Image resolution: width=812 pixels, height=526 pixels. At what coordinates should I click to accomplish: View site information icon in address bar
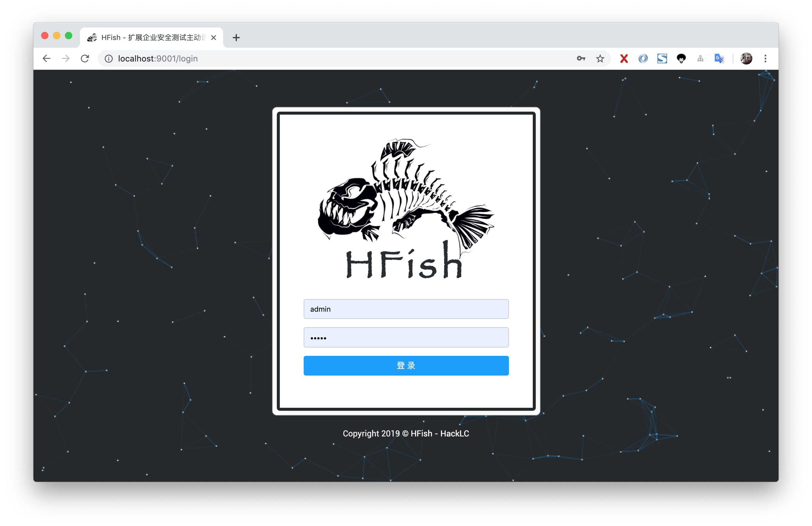(109, 59)
